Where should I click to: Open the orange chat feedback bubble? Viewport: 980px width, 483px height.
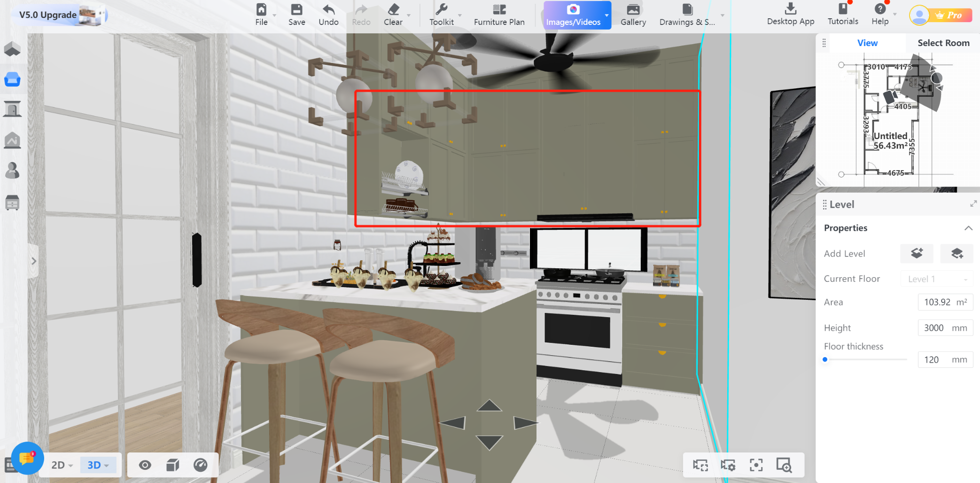pyautogui.click(x=27, y=458)
